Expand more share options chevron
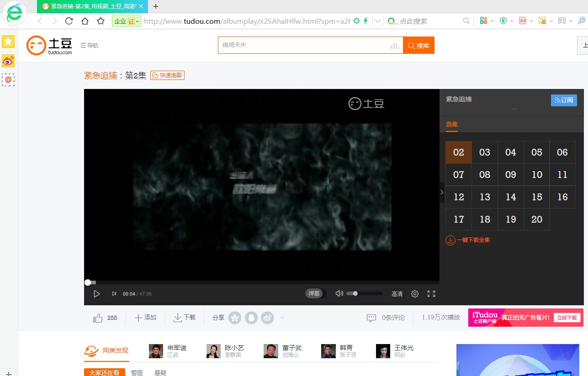This screenshot has width=588, height=376. [x=282, y=318]
